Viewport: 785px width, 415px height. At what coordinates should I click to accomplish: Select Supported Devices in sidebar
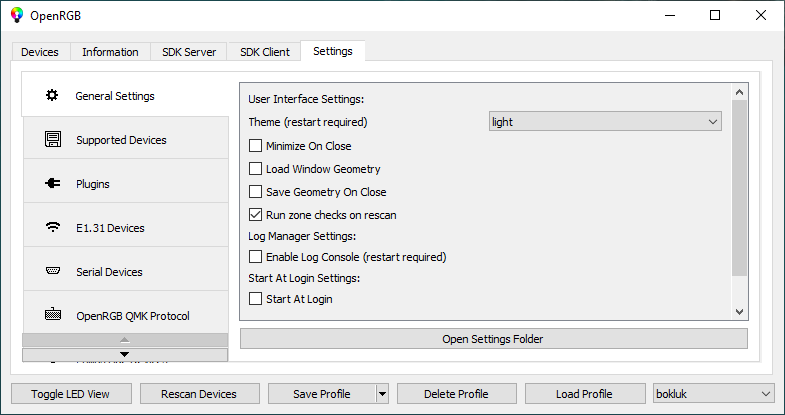[126, 139]
